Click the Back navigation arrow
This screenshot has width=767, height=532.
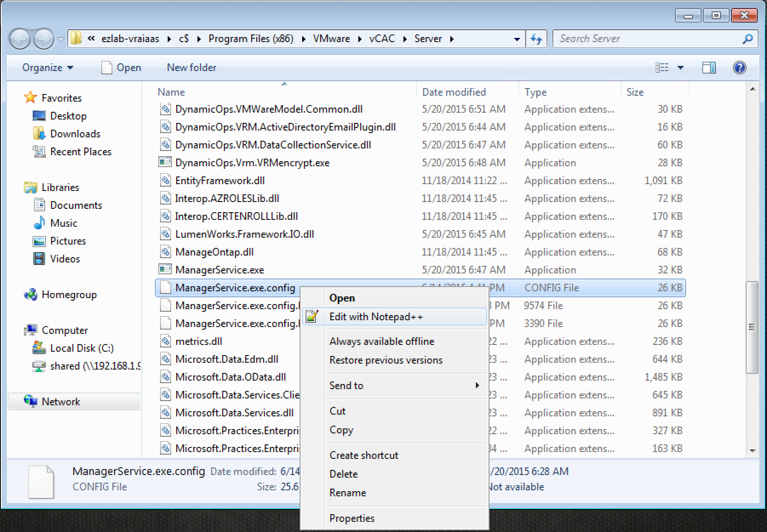click(x=20, y=39)
